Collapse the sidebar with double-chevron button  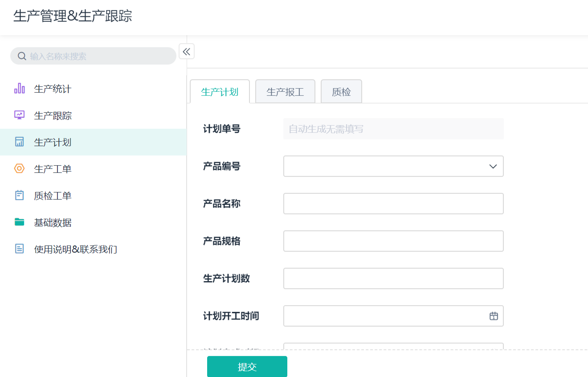pos(187,51)
